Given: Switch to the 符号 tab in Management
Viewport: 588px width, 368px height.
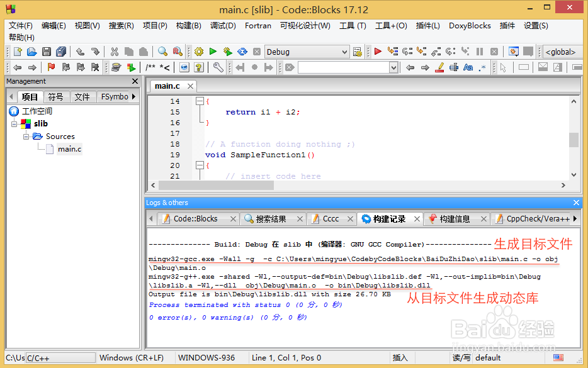Looking at the screenshot, I should click(x=55, y=97).
